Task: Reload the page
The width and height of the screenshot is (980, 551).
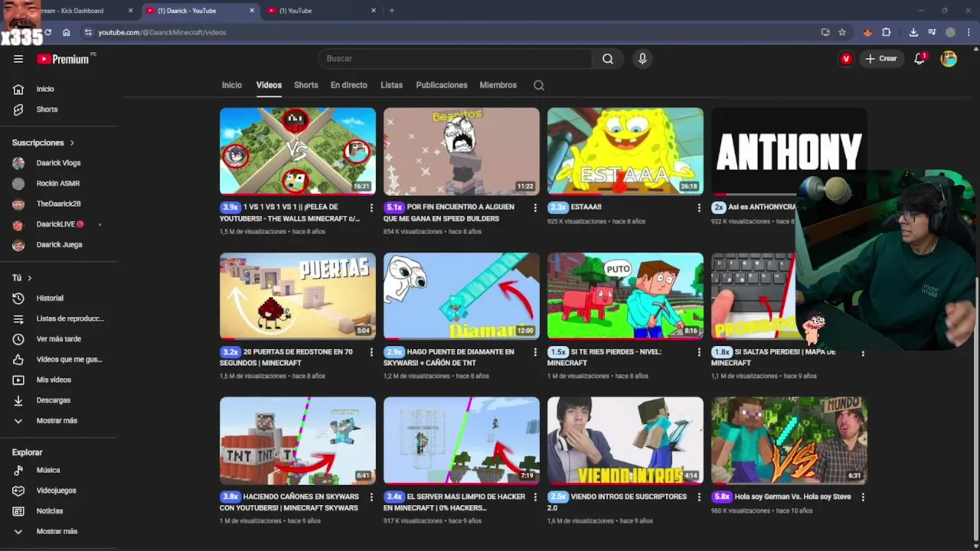Action: (x=47, y=32)
